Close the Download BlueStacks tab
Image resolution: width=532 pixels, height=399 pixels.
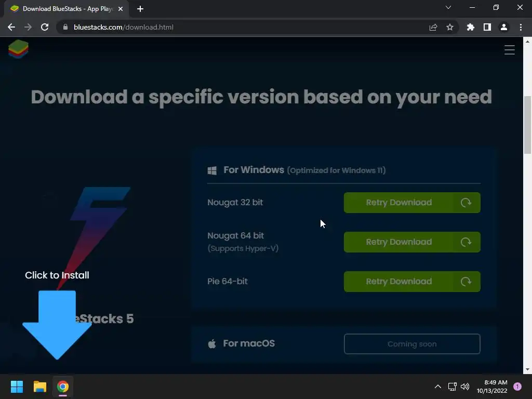121,9
